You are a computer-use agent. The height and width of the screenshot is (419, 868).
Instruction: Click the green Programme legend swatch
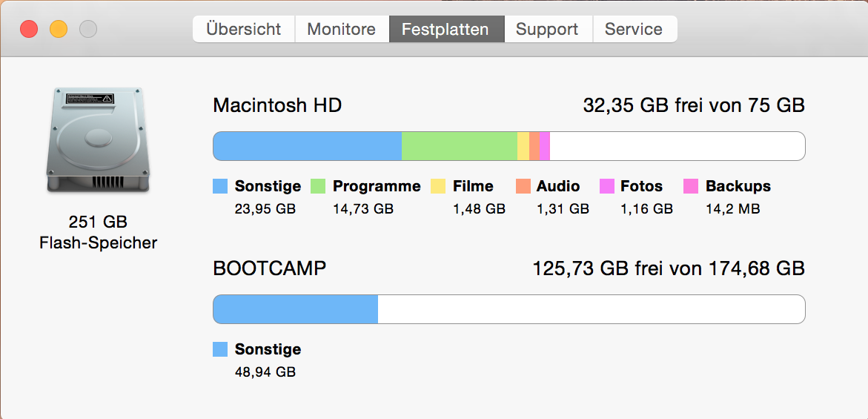(x=318, y=186)
